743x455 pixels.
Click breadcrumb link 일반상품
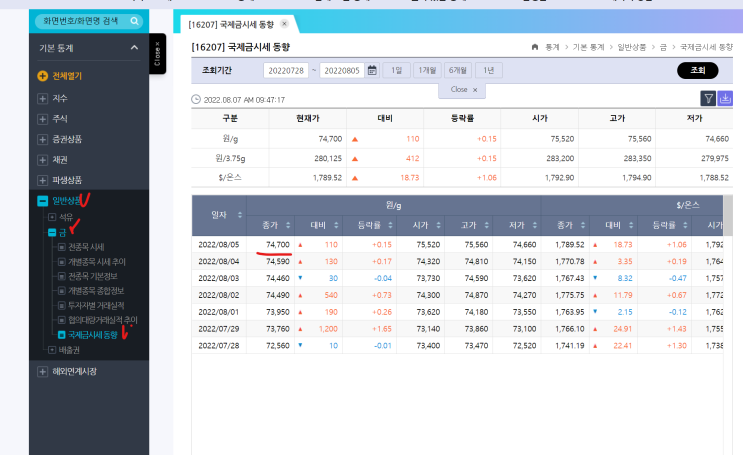click(632, 47)
